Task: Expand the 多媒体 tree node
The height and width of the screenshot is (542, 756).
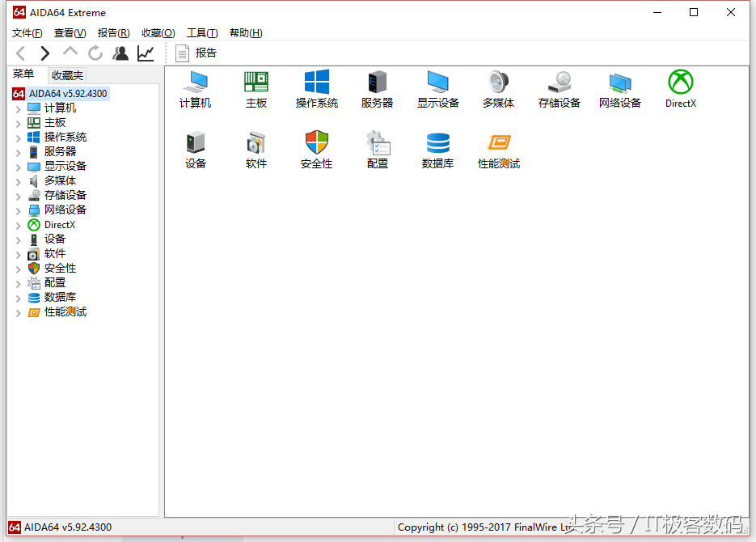Action: point(19,182)
